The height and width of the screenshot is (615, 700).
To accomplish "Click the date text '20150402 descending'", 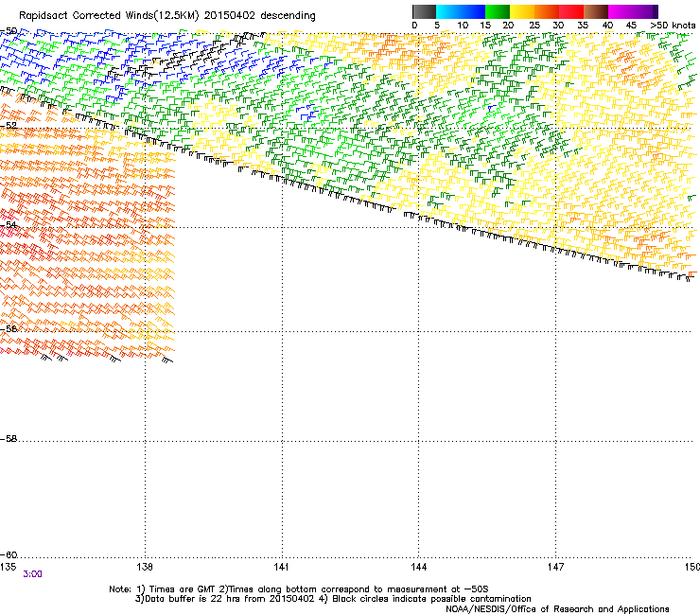I will click(260, 15).
